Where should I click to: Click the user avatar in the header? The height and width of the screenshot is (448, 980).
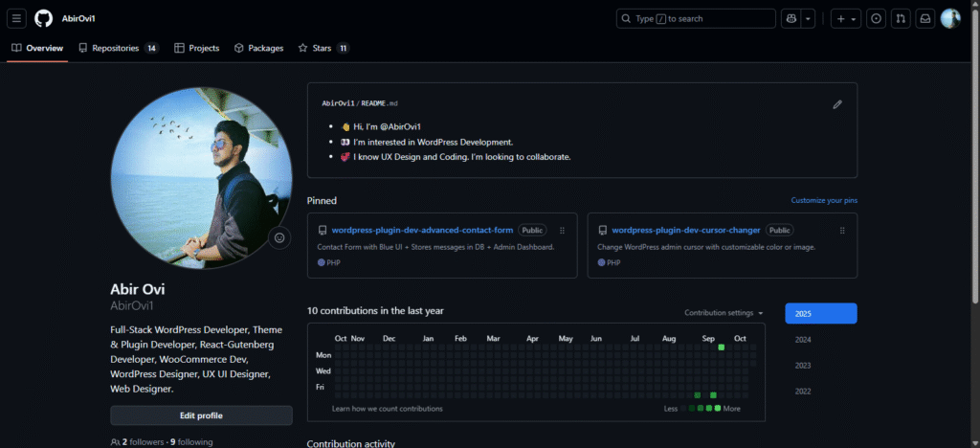coord(949,18)
